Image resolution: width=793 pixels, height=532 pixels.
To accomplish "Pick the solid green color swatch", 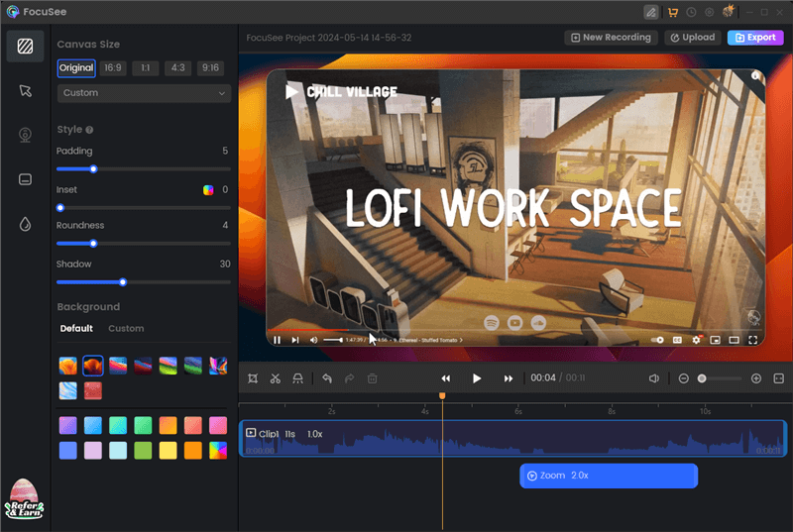I will click(143, 450).
